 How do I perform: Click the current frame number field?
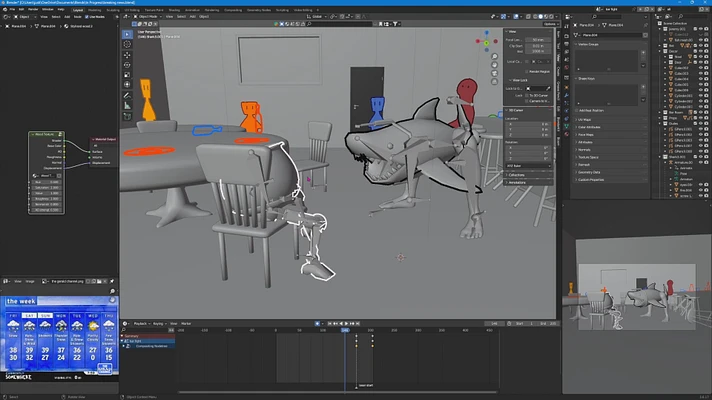pyautogui.click(x=494, y=324)
